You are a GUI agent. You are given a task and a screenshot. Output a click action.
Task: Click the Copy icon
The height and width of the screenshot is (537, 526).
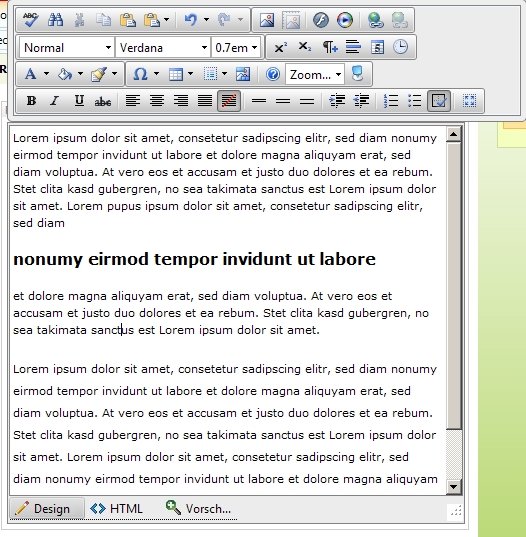103,20
